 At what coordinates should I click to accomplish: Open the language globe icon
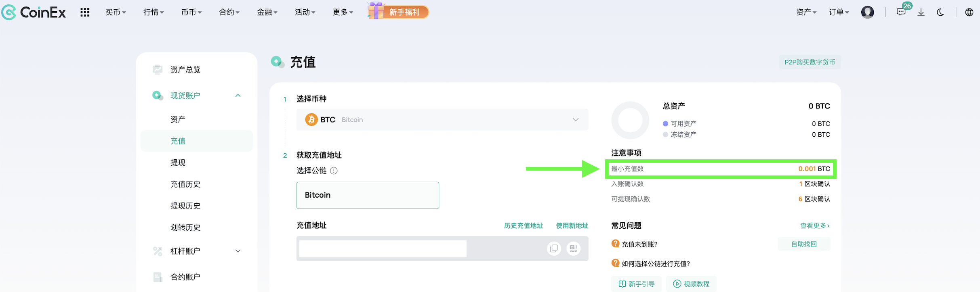coord(969,12)
